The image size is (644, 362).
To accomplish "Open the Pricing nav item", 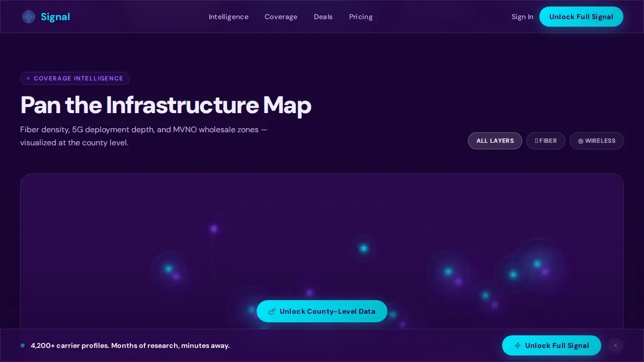I will pos(361,17).
